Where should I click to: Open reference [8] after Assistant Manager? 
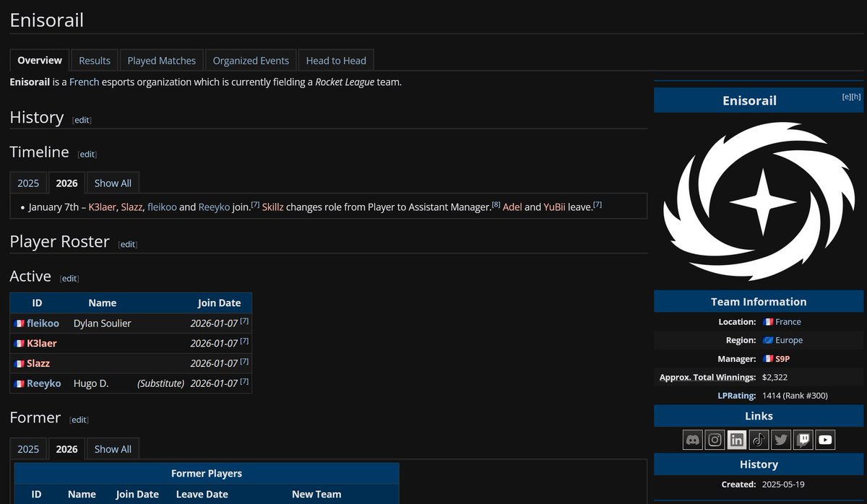click(x=496, y=205)
